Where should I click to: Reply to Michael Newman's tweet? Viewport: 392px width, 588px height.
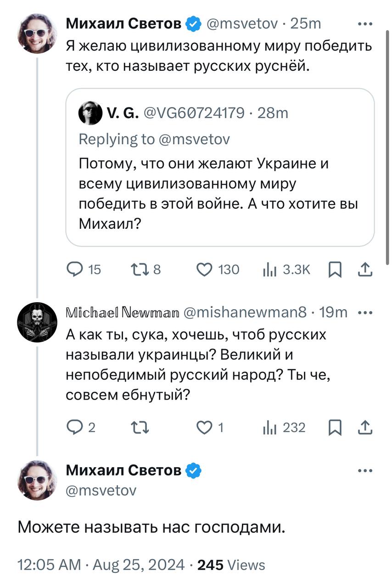click(x=74, y=428)
